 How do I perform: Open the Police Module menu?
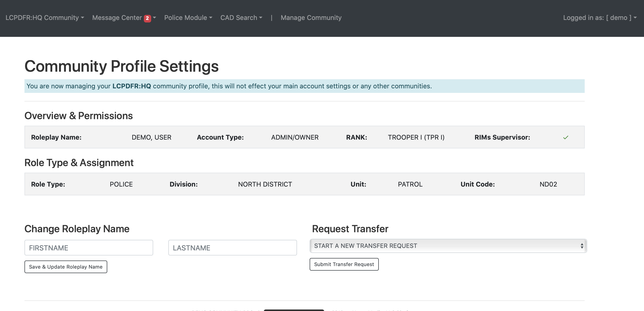pos(186,18)
